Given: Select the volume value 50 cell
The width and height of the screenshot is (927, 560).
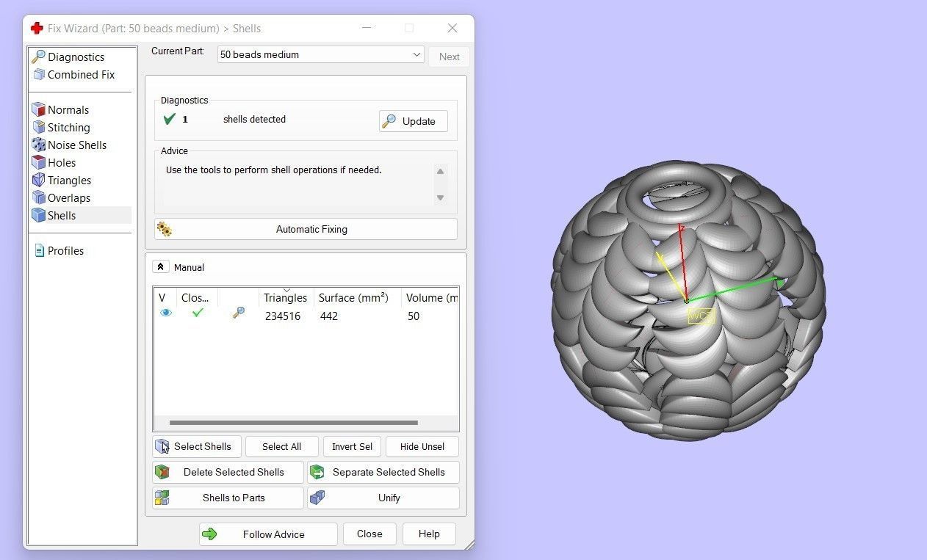Looking at the screenshot, I should pyautogui.click(x=414, y=316).
